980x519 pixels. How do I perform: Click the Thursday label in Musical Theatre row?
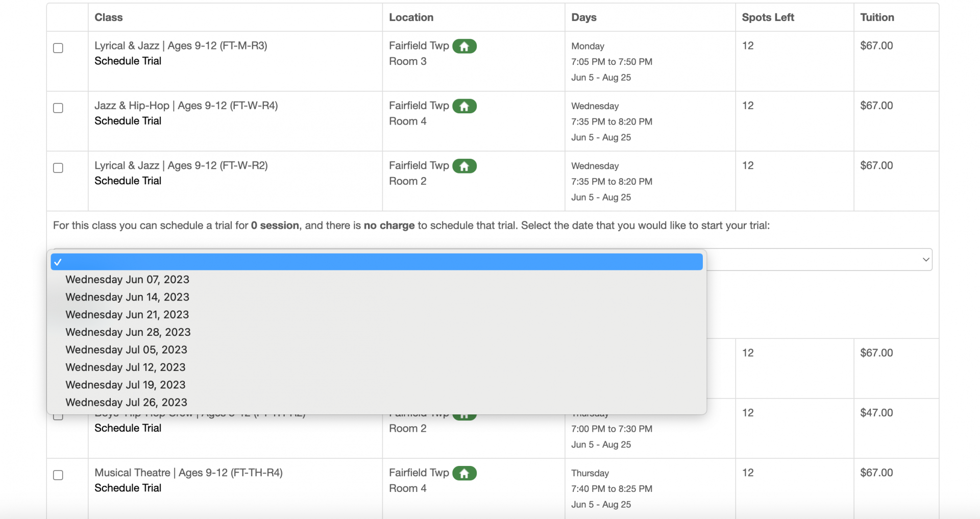[x=590, y=473]
